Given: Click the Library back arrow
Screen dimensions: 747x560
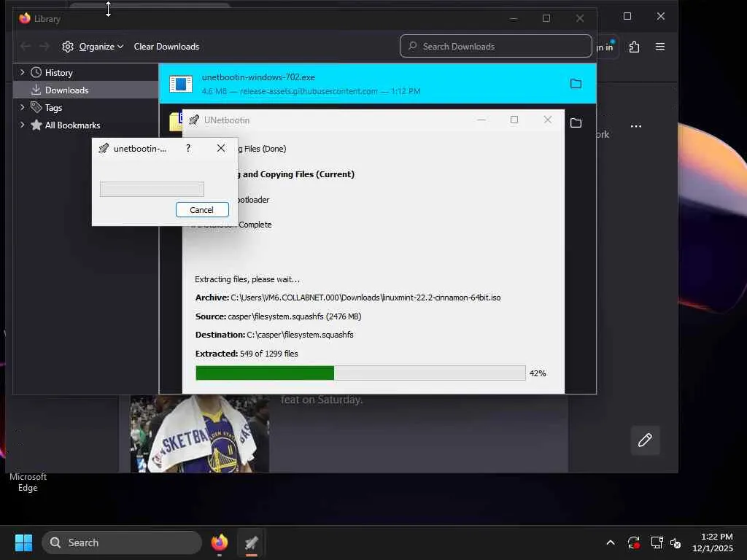Looking at the screenshot, I should 26,46.
